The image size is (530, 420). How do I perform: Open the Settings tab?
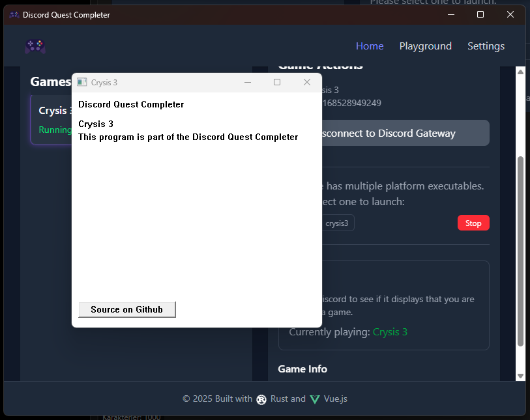(x=486, y=46)
